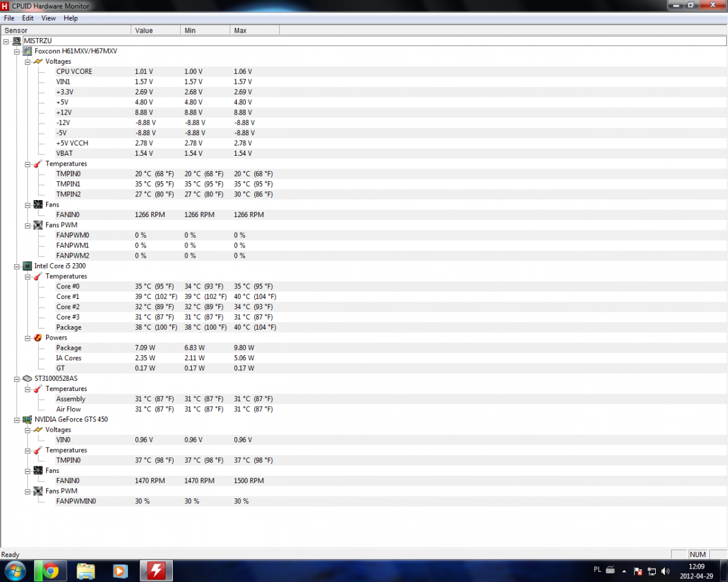Collapse the Foxconn Temperatures section
Screen dimensions: 728x582
[28, 164]
